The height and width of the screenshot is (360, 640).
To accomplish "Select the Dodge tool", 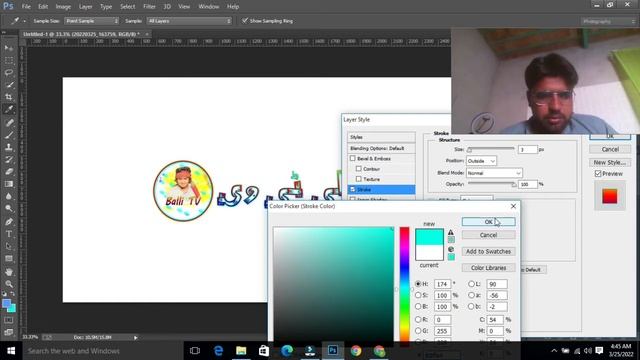I will 9,208.
